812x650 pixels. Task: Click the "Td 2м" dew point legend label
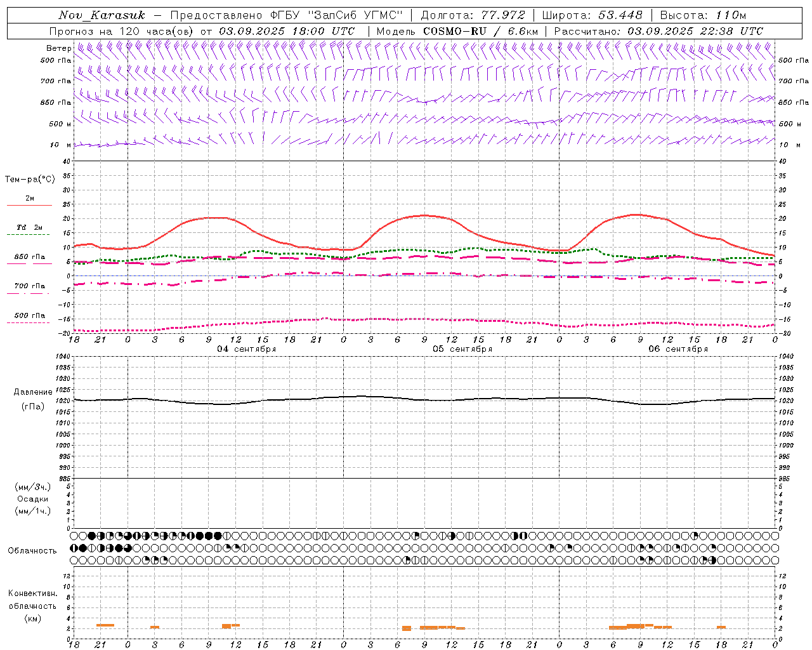[29, 227]
